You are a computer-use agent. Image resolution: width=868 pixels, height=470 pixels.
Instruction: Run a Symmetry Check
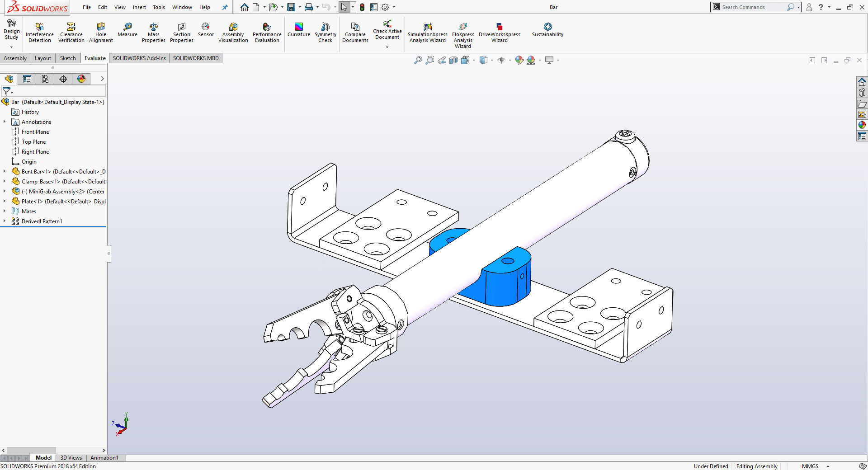pos(325,32)
